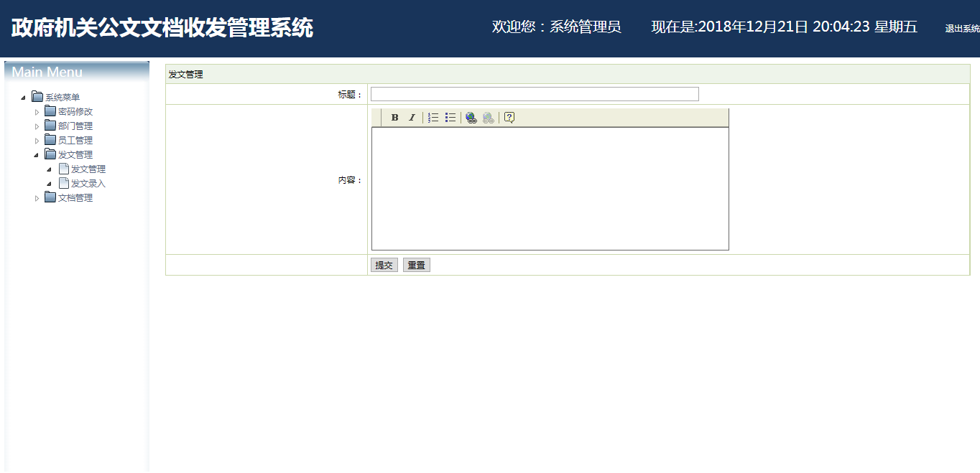Screen dimensions: 980x473
Task: Click the current date and time text
Action: pyautogui.click(x=785, y=27)
